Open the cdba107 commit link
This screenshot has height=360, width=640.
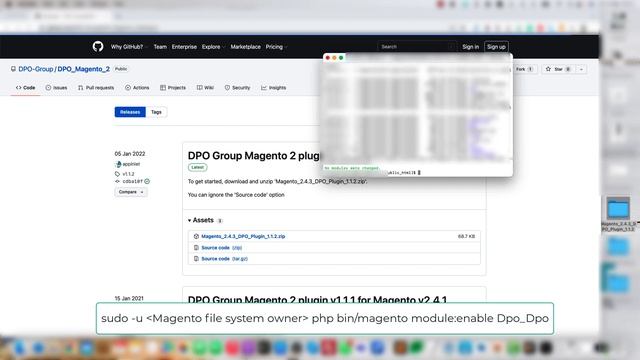(132, 181)
